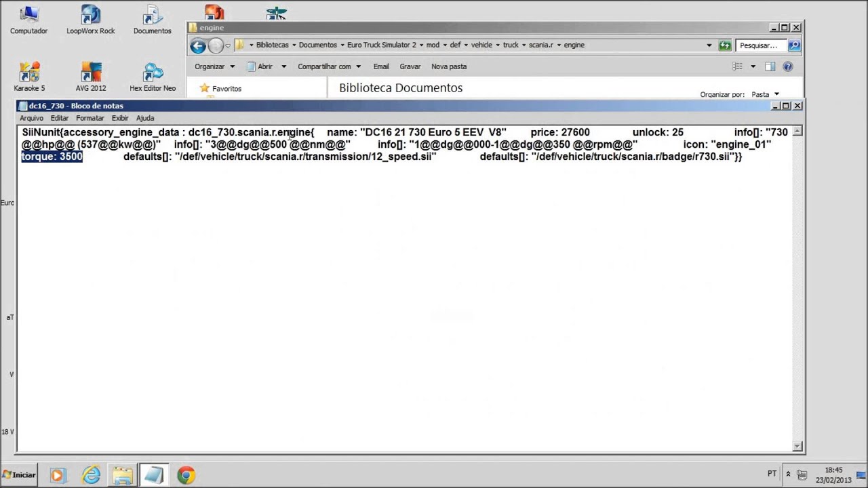The image size is (868, 488).
Task: Click the change view icon in Explorer toolbar
Action: 737,66
